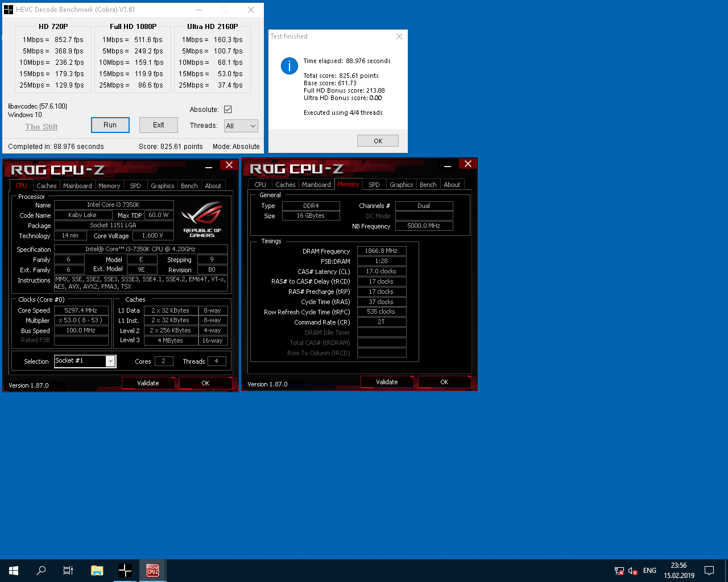Select Caches tab in left CPU-Z window
728x582 pixels.
click(x=47, y=186)
